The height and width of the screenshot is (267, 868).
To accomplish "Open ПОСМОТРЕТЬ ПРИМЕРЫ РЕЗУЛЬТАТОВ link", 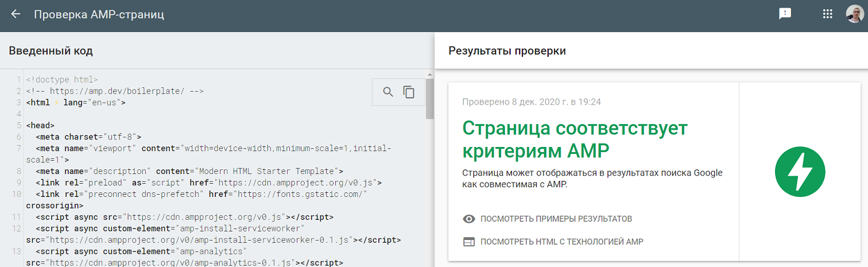I will tap(556, 219).
